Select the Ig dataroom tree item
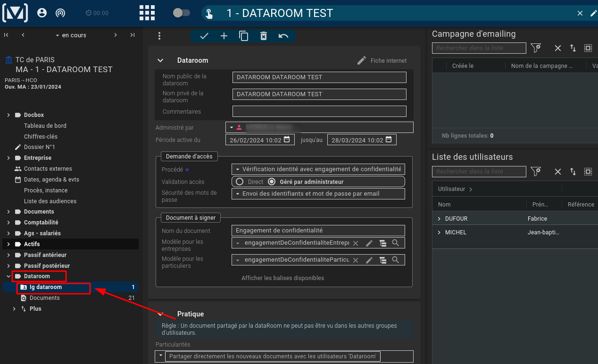The height and width of the screenshot is (364, 598). [x=70, y=287]
